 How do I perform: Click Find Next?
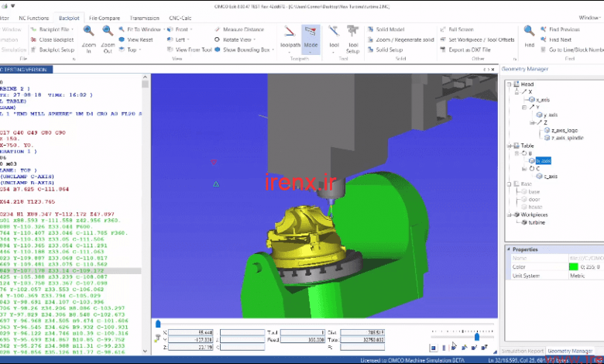point(556,39)
